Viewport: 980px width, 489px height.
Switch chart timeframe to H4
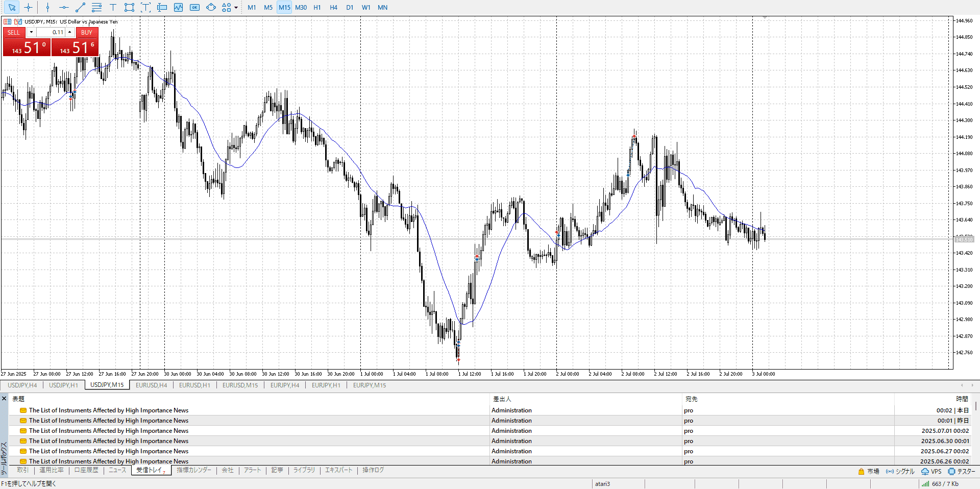point(333,8)
